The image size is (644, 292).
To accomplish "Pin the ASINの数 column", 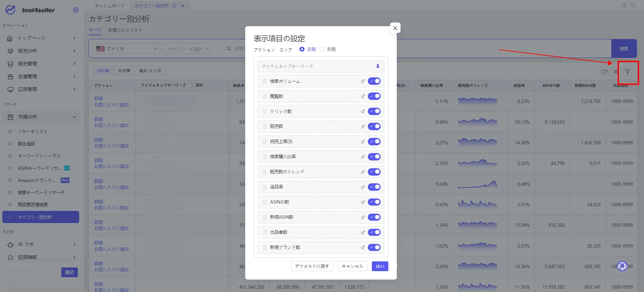I will (363, 202).
